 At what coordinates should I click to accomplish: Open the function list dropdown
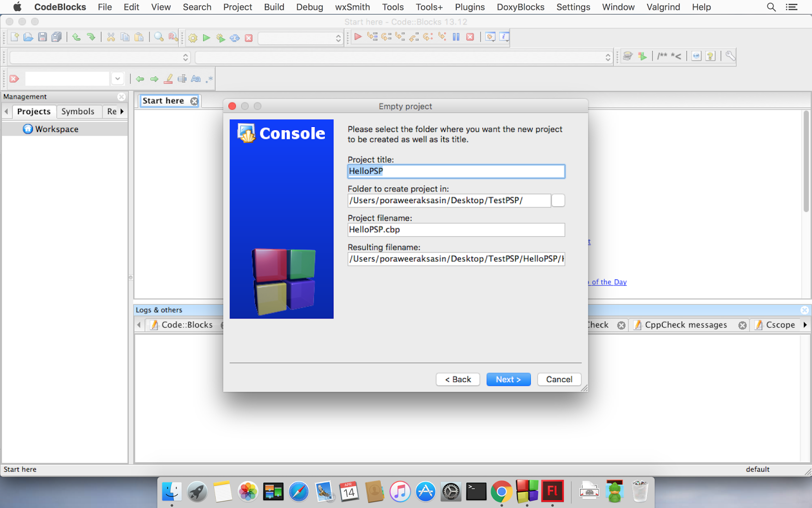point(404,57)
